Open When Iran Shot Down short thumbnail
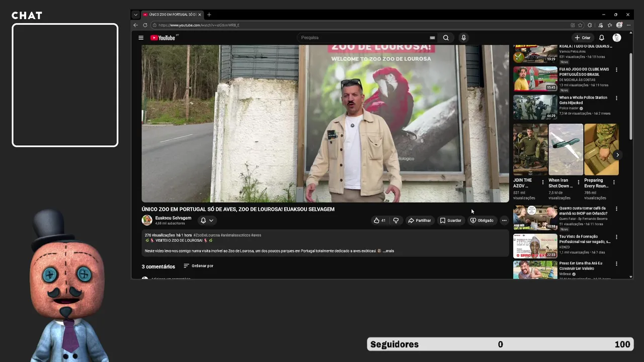Viewport: 644px width, 362px height. tap(566, 149)
